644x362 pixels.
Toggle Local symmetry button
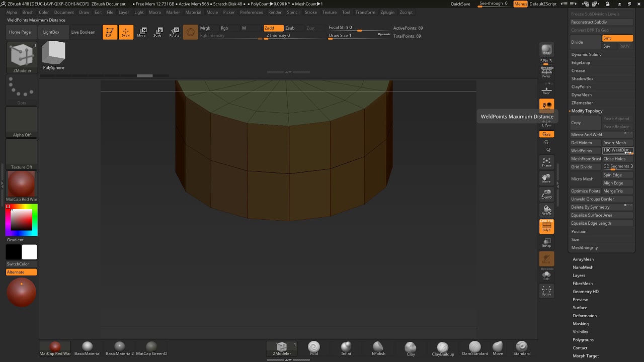pos(546,106)
